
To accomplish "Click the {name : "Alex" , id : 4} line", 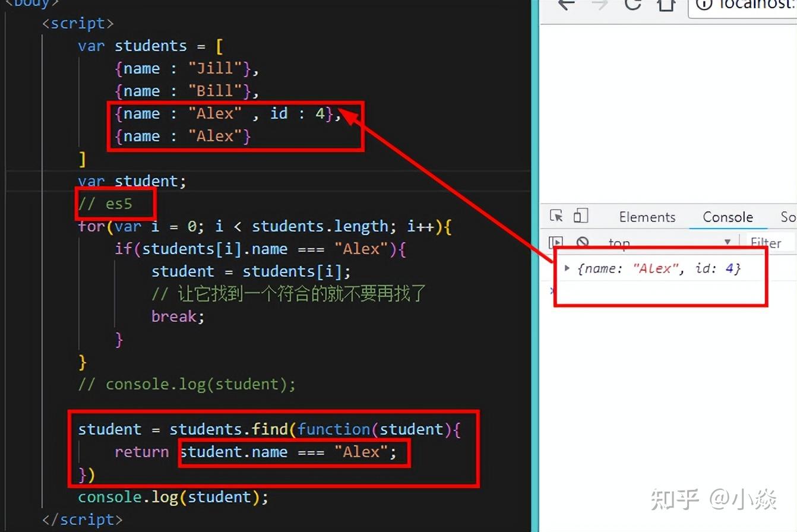I will 229,113.
